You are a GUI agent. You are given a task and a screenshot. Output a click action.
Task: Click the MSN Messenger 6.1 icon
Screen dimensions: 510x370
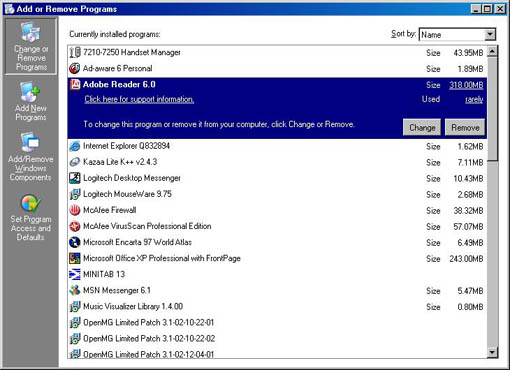coord(75,290)
